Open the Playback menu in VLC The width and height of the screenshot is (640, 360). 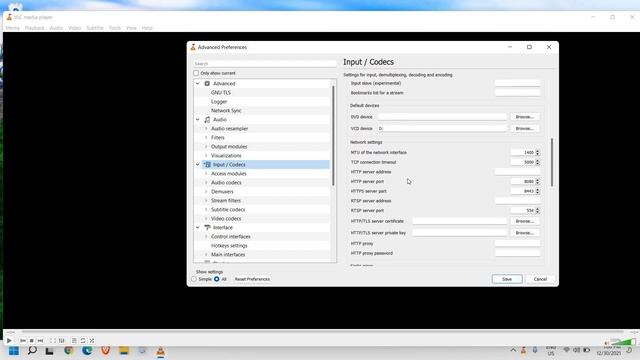[x=34, y=28]
